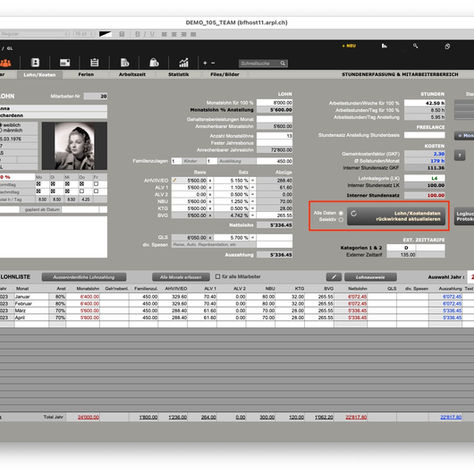Click the rightmost icon in black top bar
The width and height of the screenshot is (474, 474).
pyautogui.click(x=447, y=46)
